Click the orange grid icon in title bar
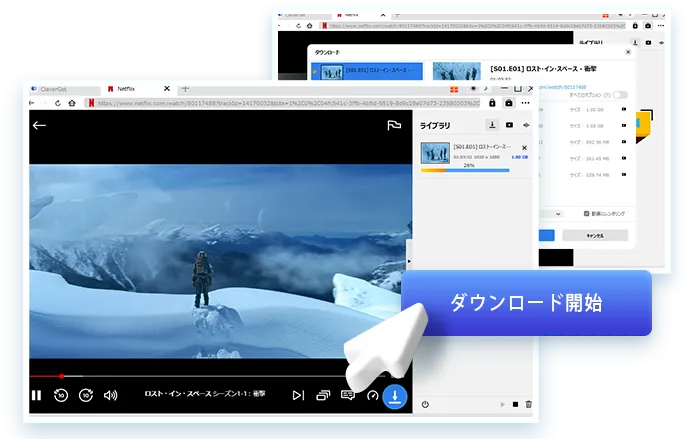The image size is (686, 439). coord(454,89)
